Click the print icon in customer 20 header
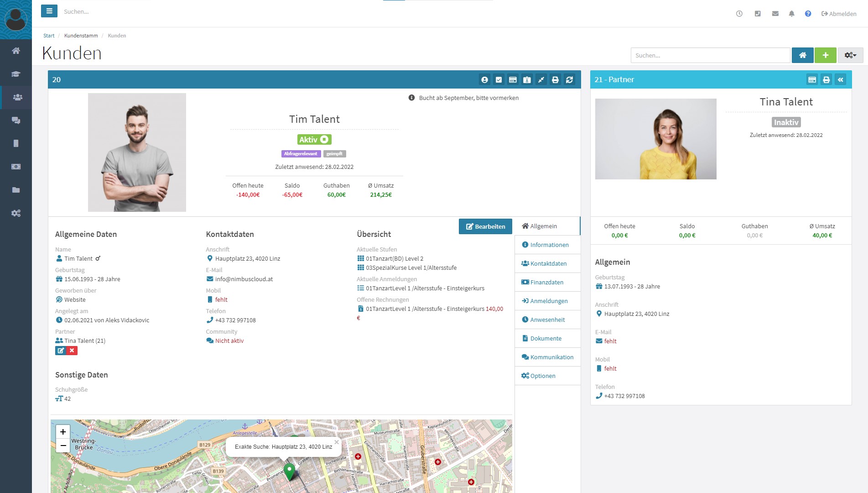 pyautogui.click(x=555, y=80)
